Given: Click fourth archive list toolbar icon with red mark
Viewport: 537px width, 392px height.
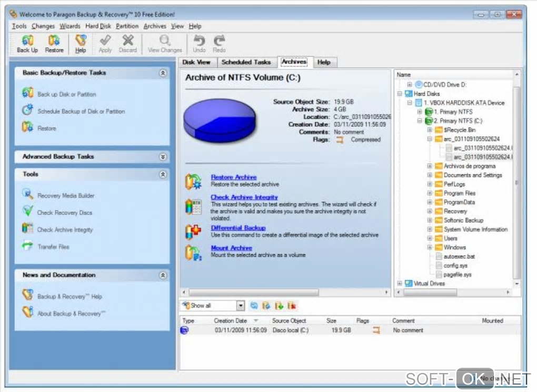Looking at the screenshot, I should click(292, 306).
